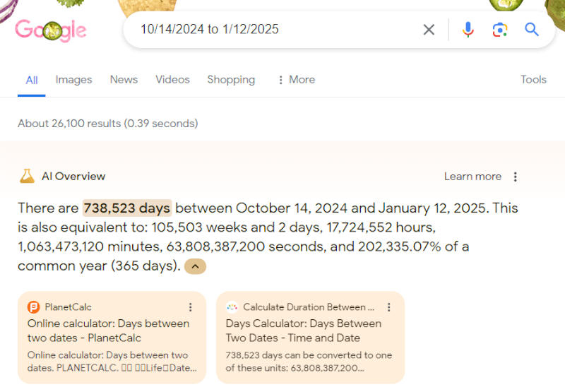
Task: Click the PlanetCalc site icon
Action: 33,307
